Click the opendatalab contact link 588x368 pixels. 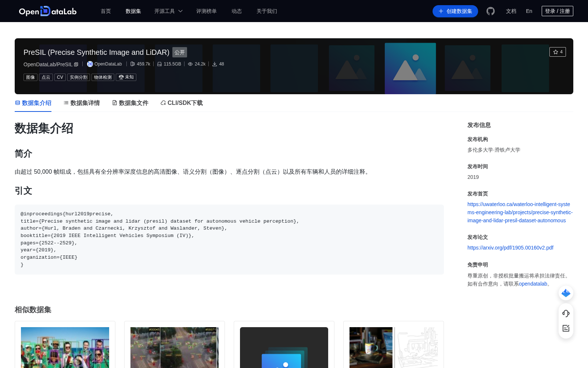point(533,284)
